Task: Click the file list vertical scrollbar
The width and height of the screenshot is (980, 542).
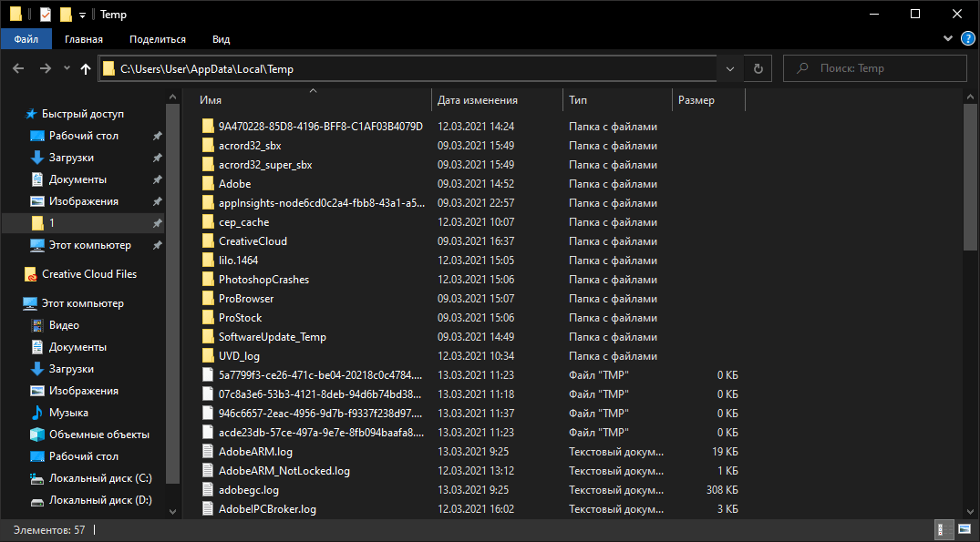Action: pyautogui.click(x=971, y=173)
